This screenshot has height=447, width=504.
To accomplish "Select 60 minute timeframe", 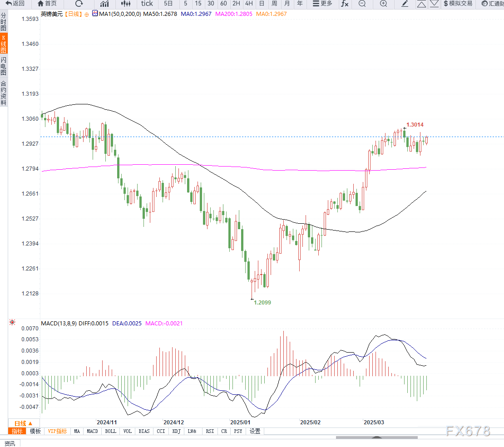I will (x=224, y=4).
